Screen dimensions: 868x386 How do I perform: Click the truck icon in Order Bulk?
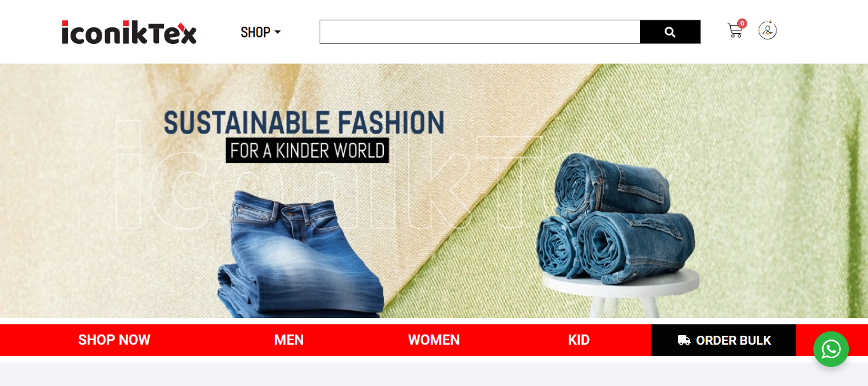tap(684, 340)
